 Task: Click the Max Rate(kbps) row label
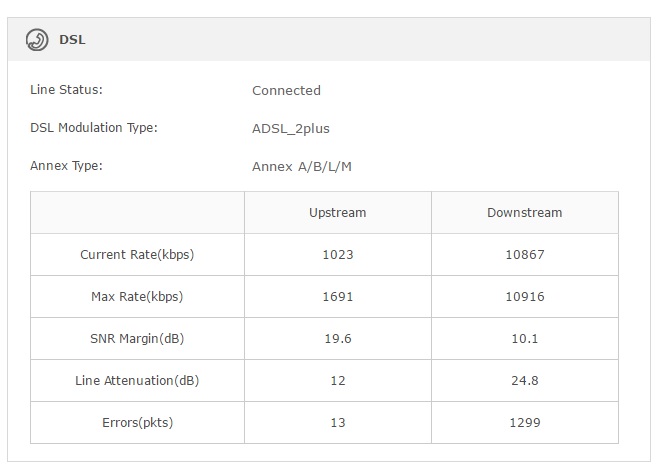point(137,296)
